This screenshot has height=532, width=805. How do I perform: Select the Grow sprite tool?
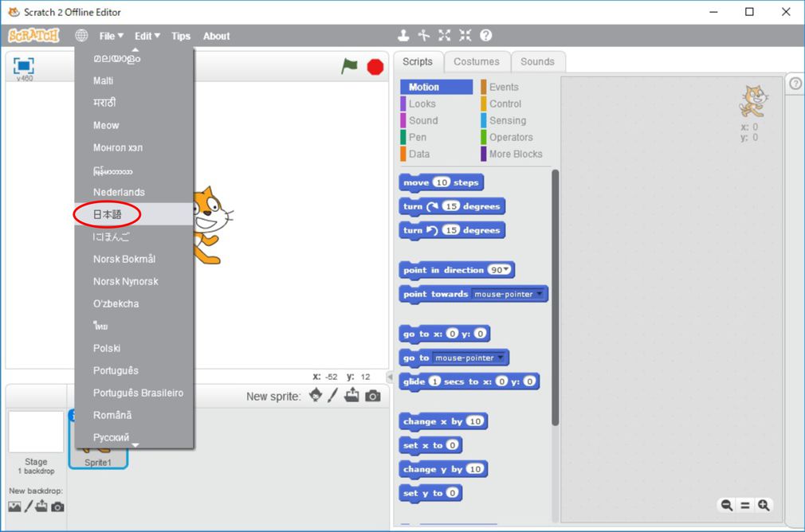tap(444, 35)
